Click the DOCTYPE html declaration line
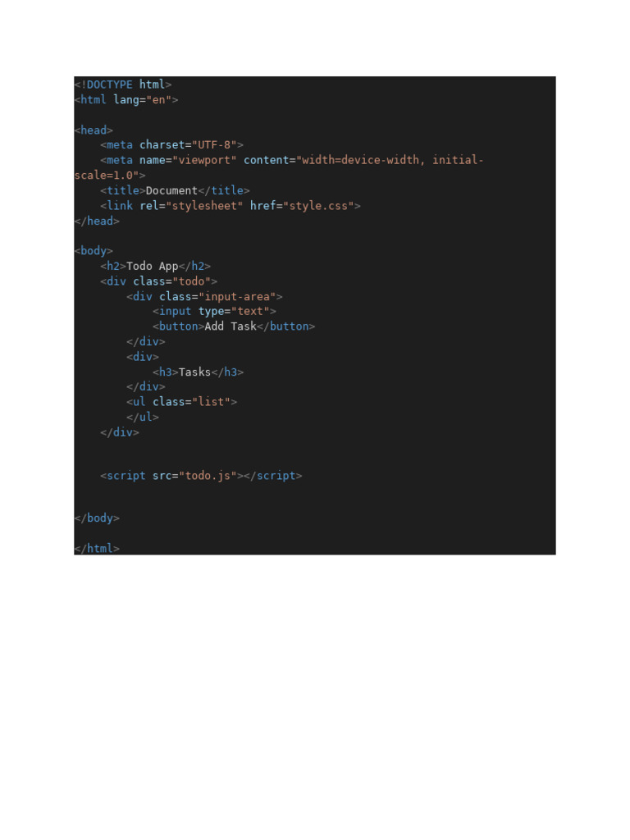The width and height of the screenshot is (630, 840). 123,84
